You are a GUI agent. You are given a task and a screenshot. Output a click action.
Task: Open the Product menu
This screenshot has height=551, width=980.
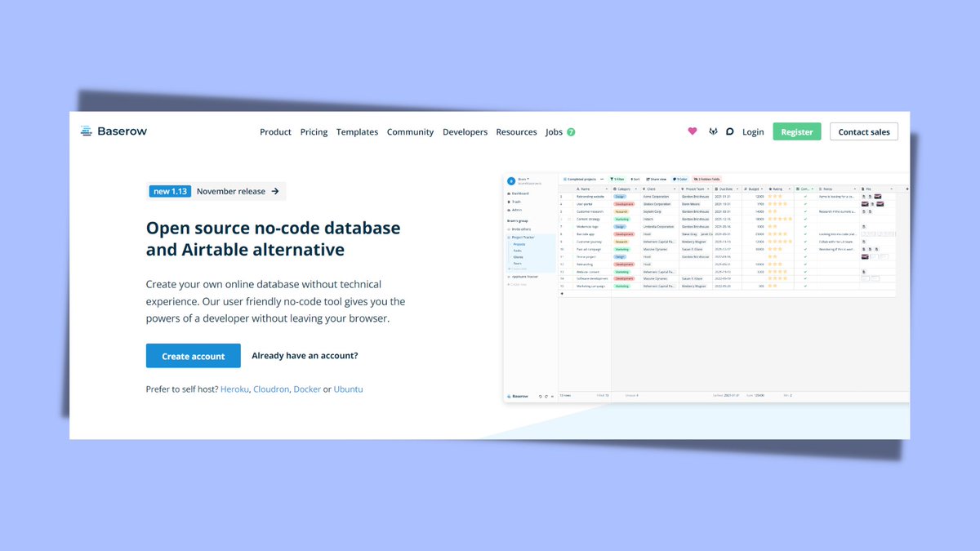tap(275, 131)
